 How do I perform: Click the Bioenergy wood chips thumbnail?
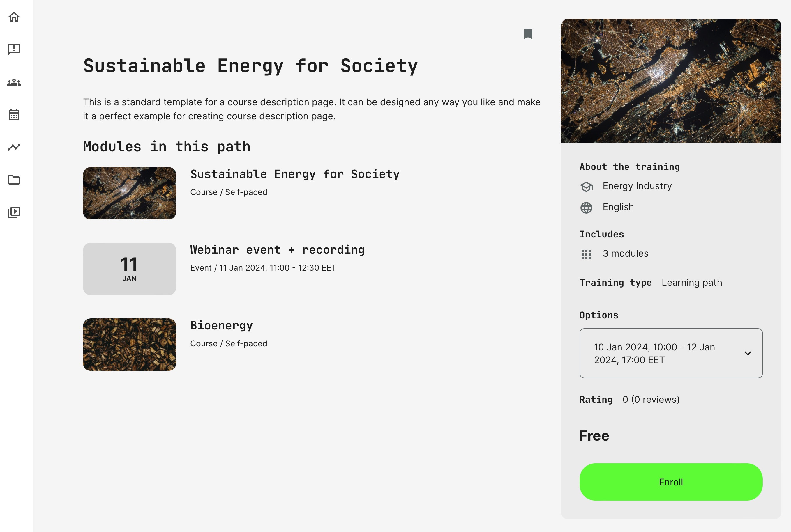pyautogui.click(x=129, y=344)
